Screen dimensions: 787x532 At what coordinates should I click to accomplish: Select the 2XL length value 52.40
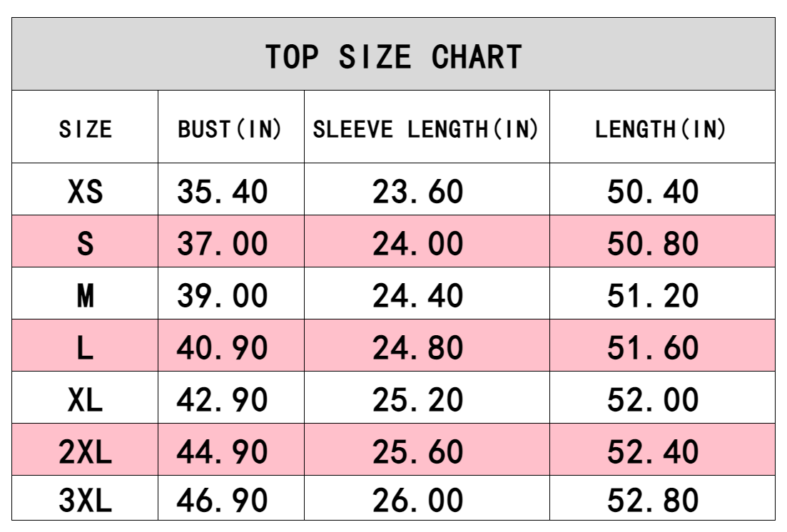(653, 451)
